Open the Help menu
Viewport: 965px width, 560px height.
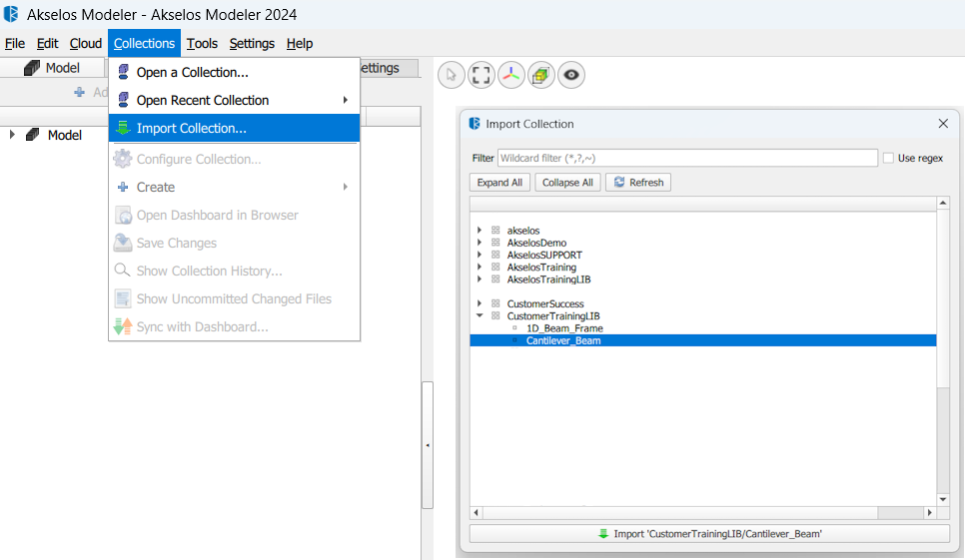pyautogui.click(x=300, y=44)
